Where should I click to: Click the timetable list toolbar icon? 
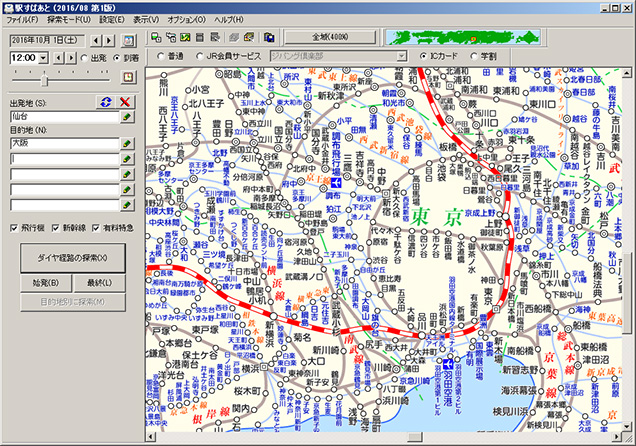point(200,37)
